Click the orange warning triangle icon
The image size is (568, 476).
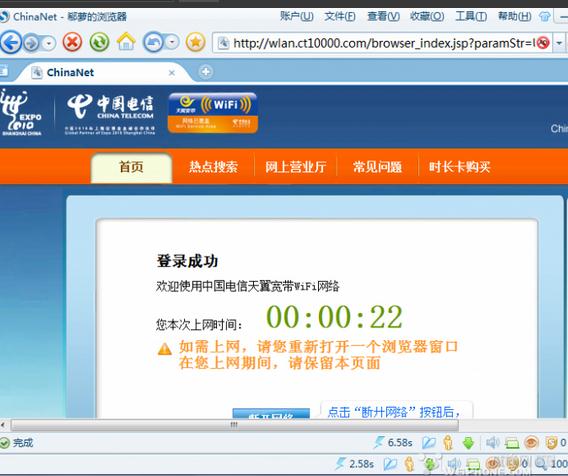[165, 349]
